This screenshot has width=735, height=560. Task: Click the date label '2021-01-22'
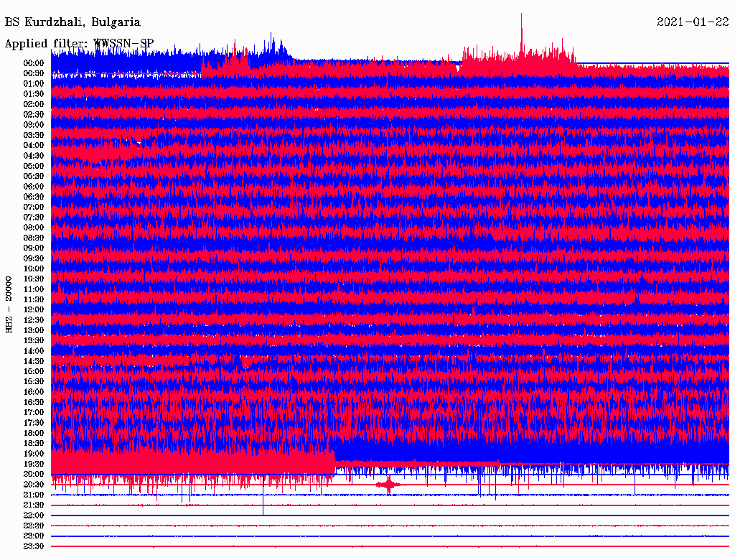coord(693,22)
